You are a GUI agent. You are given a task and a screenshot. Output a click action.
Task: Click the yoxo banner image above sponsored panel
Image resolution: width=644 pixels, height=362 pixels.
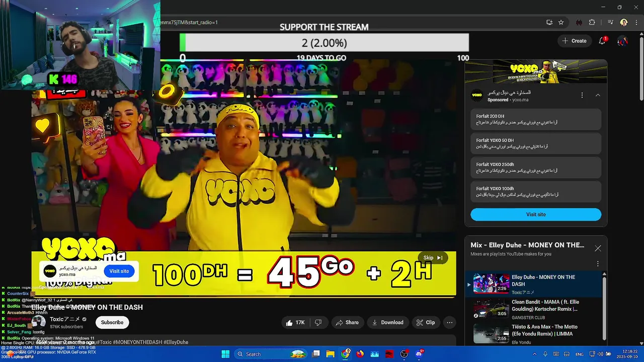pyautogui.click(x=536, y=71)
